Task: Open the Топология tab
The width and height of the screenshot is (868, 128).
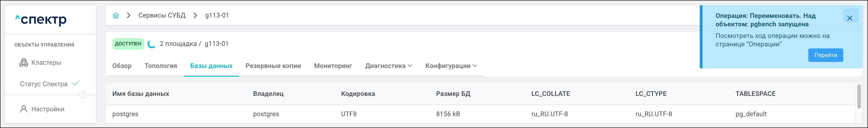Action: point(161,66)
